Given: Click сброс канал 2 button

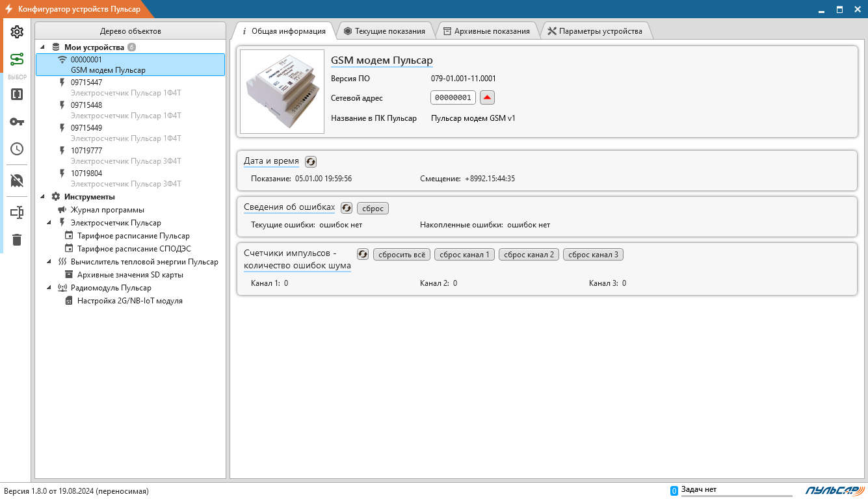Looking at the screenshot, I should (529, 254).
